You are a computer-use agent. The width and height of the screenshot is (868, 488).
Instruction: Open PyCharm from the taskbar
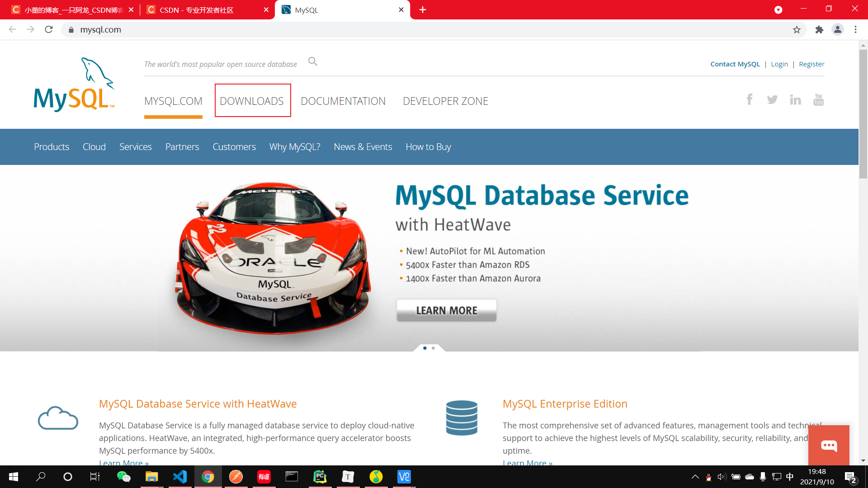pyautogui.click(x=320, y=477)
